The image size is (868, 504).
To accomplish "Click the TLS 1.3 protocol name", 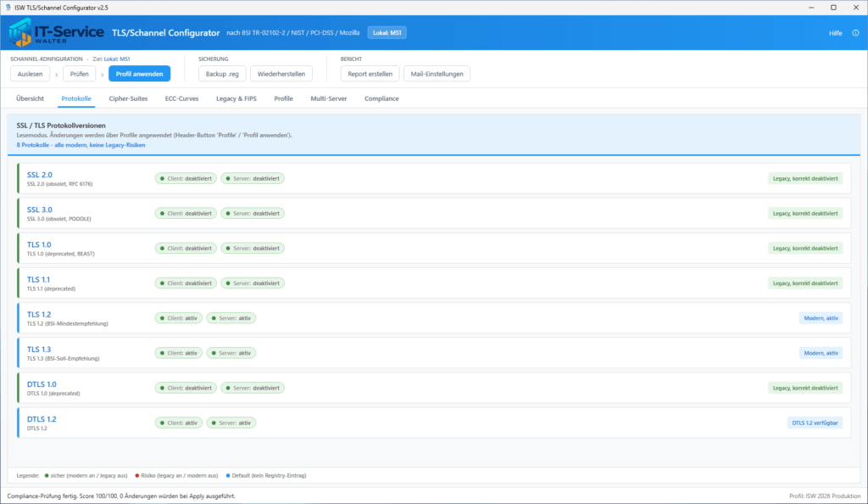I will pyautogui.click(x=39, y=350).
